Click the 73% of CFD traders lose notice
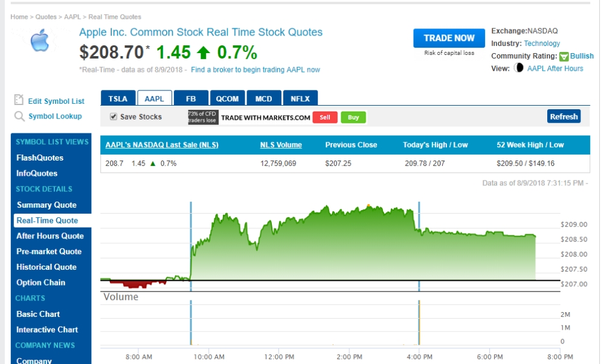The height and width of the screenshot is (364, 604). click(203, 117)
